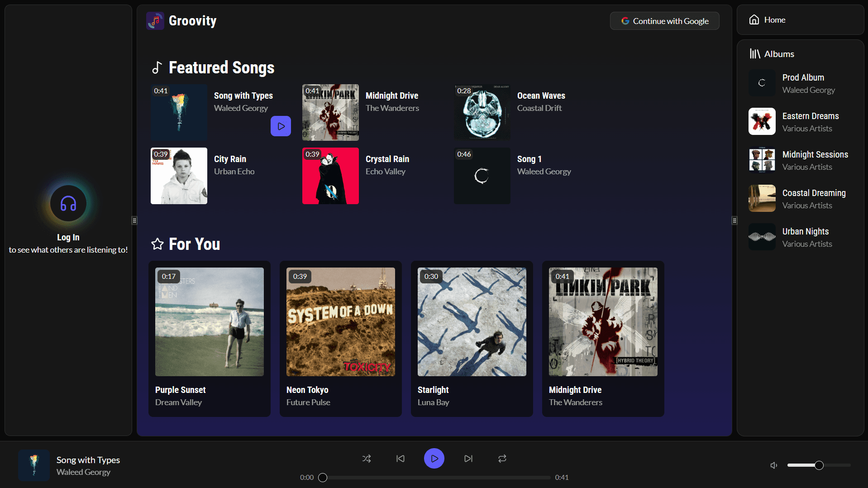Click the Neon Tokyo album artwork
The image size is (868, 488).
pyautogui.click(x=340, y=322)
